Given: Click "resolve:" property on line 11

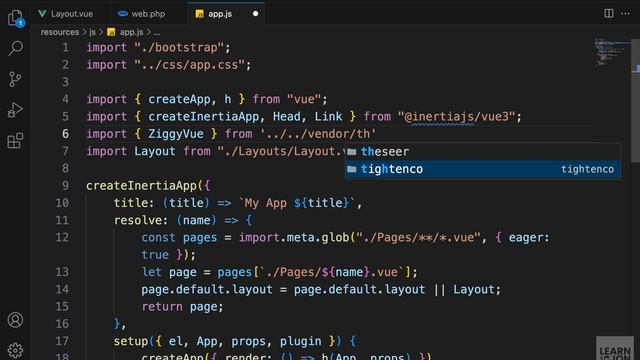Looking at the screenshot, I should point(141,220).
